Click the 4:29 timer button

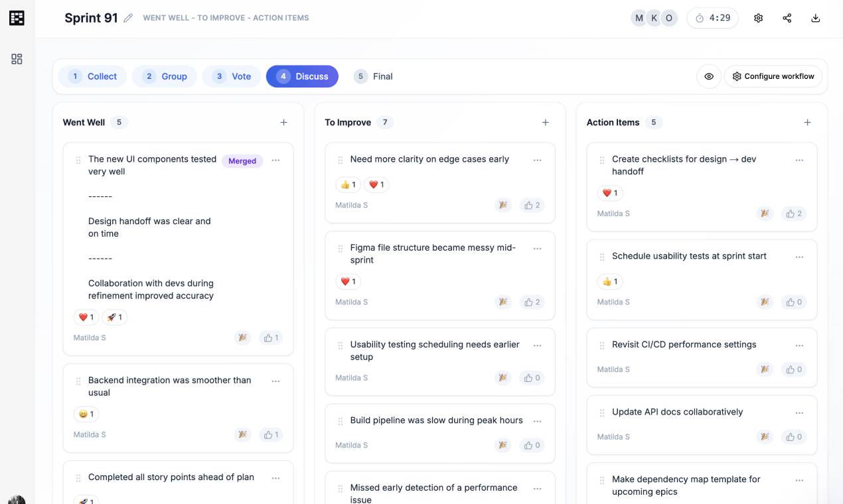(x=713, y=19)
